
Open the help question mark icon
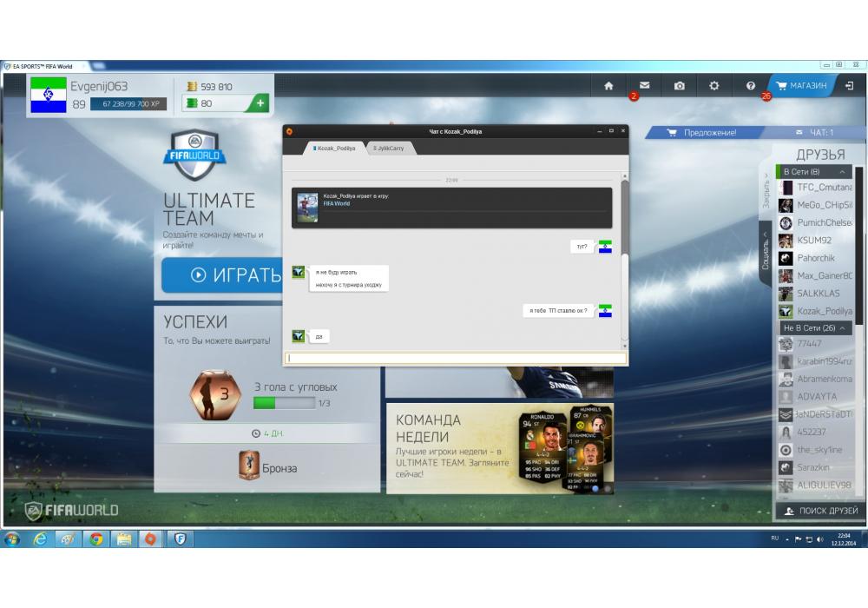[x=751, y=86]
